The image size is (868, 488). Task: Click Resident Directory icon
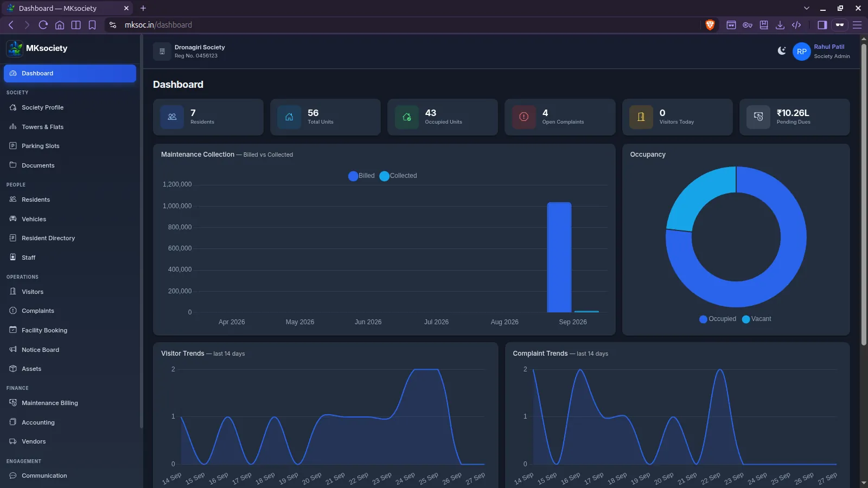click(13, 238)
